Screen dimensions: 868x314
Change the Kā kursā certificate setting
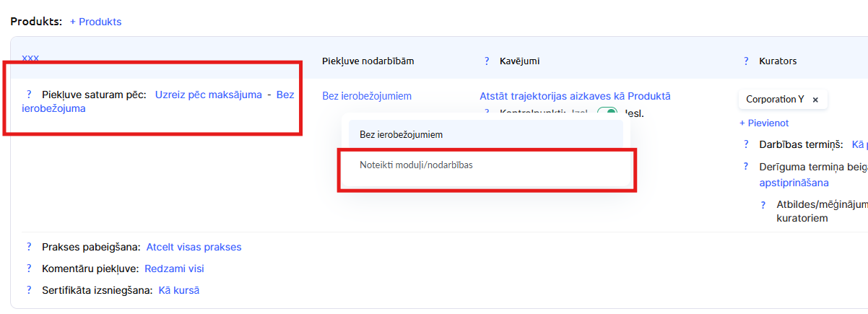(178, 290)
